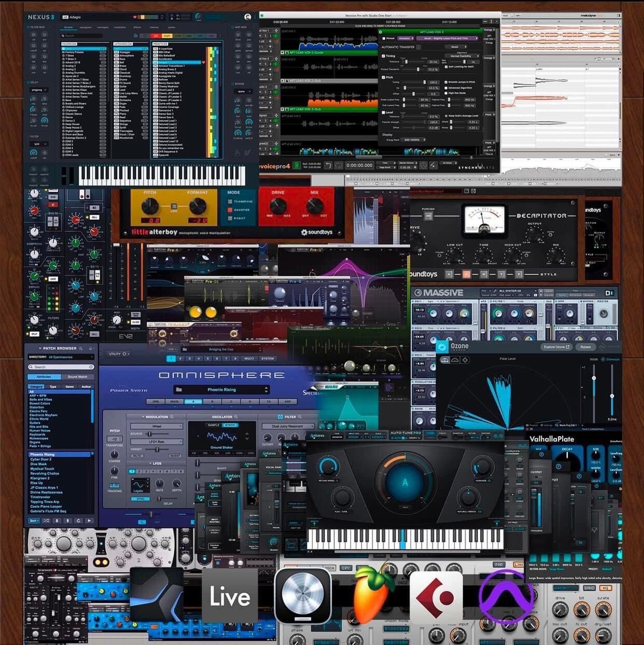Toggle INVERT in Omnisphere modulation section

(x=175, y=456)
